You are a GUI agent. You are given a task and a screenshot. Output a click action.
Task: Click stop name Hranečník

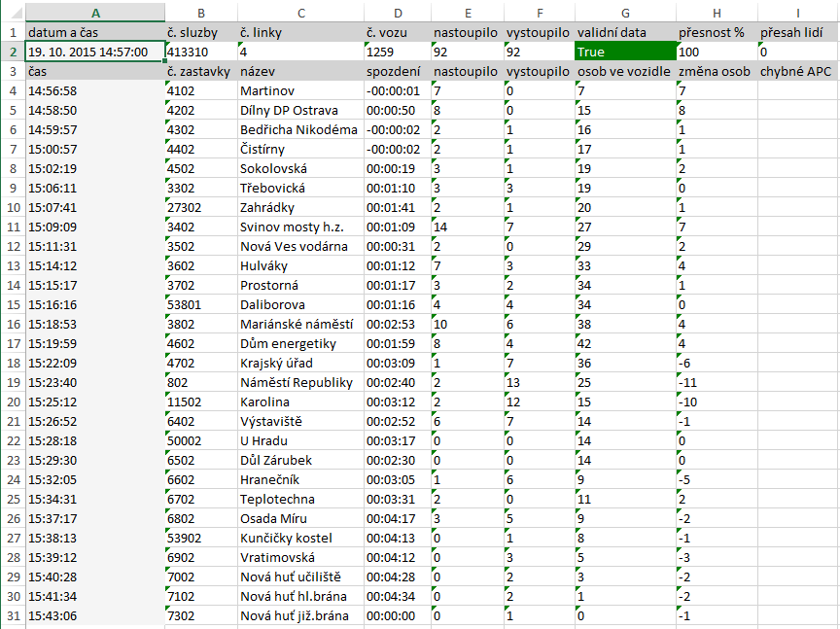click(301, 479)
